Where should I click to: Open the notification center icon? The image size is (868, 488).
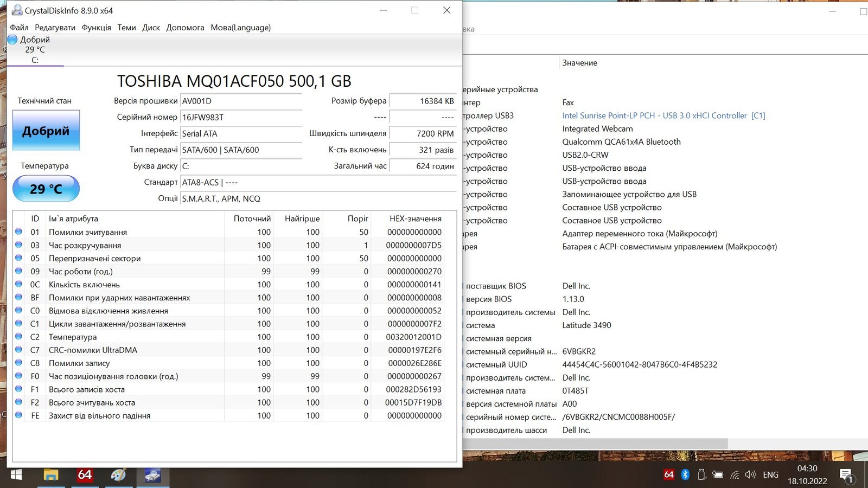846,476
